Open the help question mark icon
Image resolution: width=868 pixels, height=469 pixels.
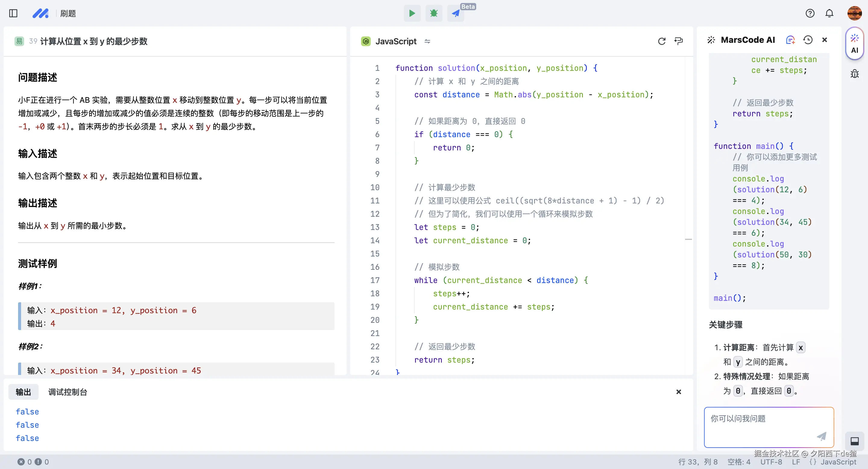pos(810,14)
